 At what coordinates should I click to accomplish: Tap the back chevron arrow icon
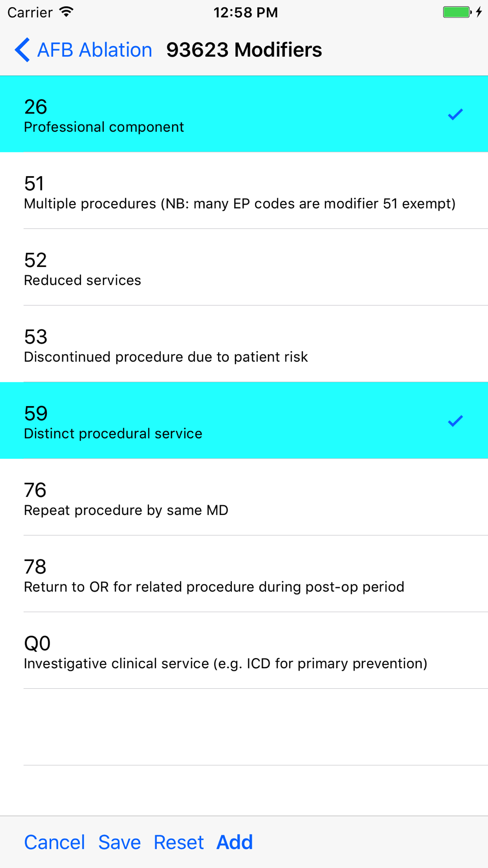point(22,50)
